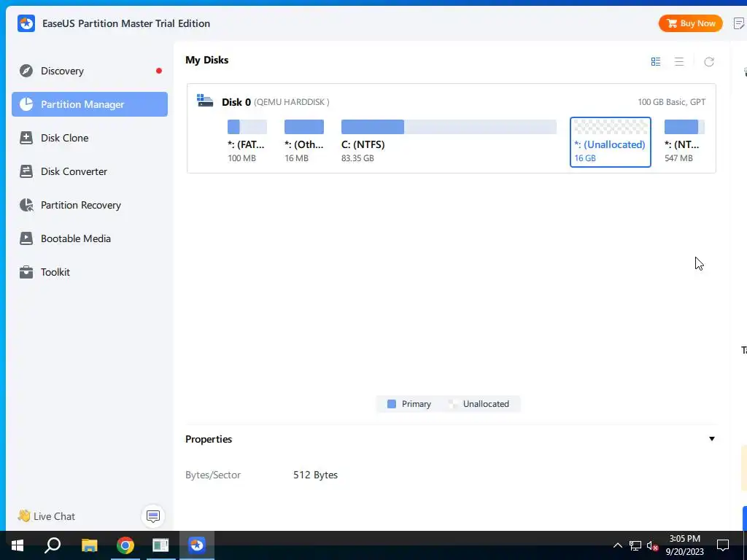Select Partition Manager in sidebar

pyautogui.click(x=90, y=104)
